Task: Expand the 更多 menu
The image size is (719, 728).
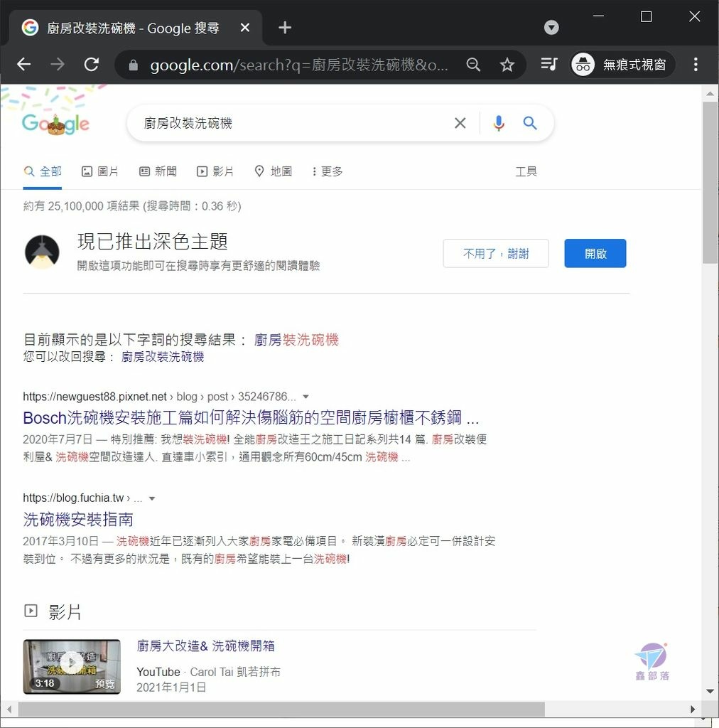Action: (x=328, y=171)
